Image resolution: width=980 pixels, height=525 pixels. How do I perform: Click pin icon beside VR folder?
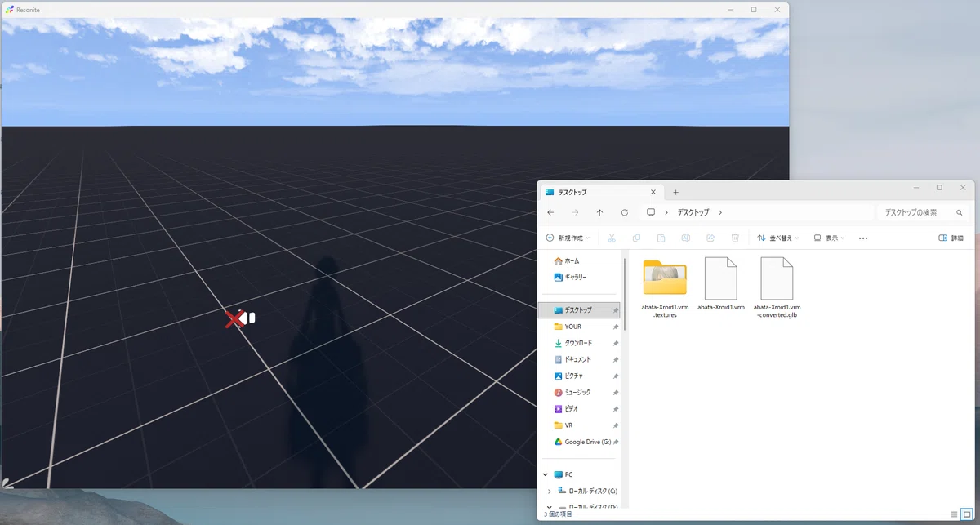(615, 425)
